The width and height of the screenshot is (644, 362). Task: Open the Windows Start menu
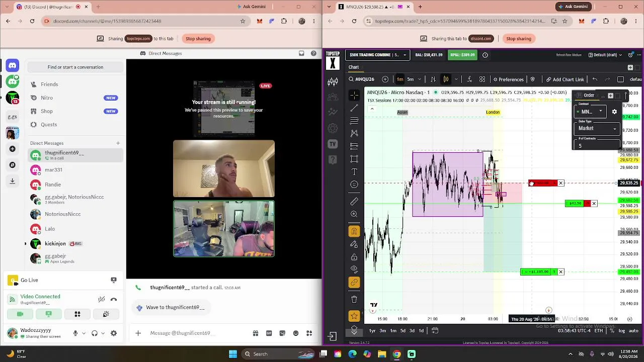(x=233, y=354)
